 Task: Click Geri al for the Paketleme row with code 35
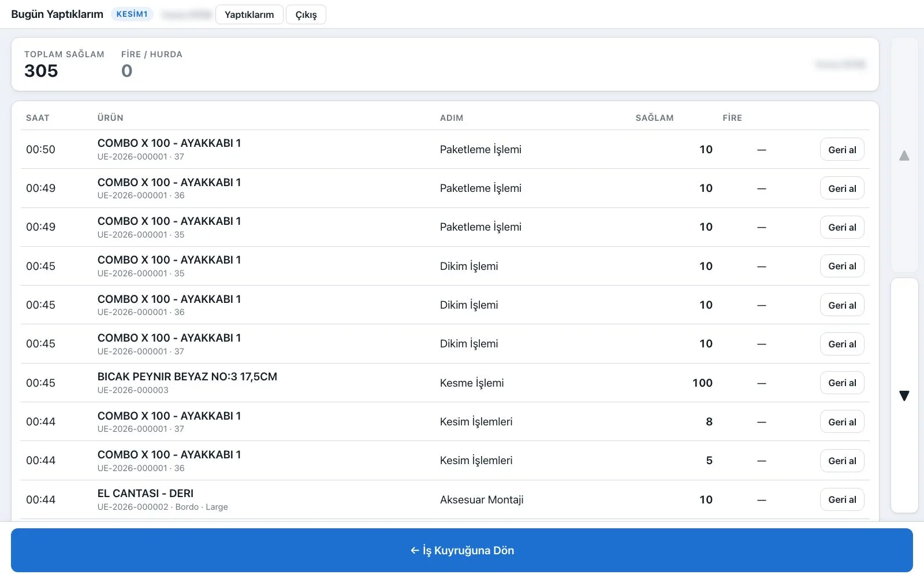click(x=842, y=227)
